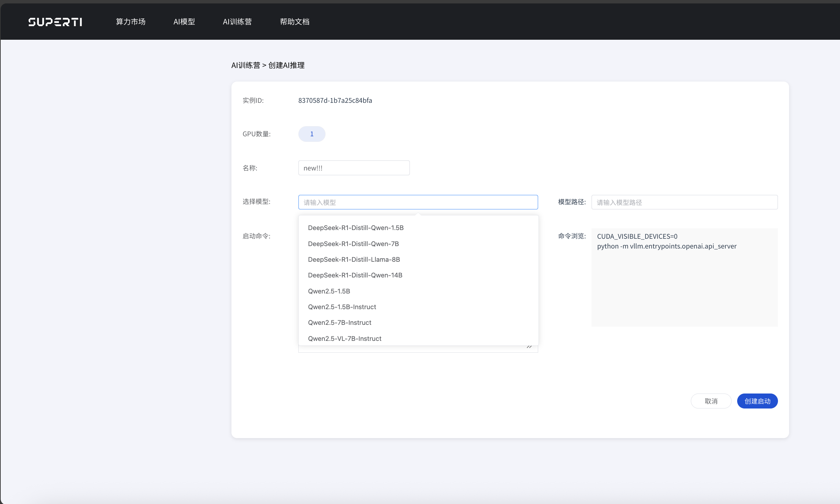
Task: Click the 创建启动 button
Action: [x=757, y=401]
